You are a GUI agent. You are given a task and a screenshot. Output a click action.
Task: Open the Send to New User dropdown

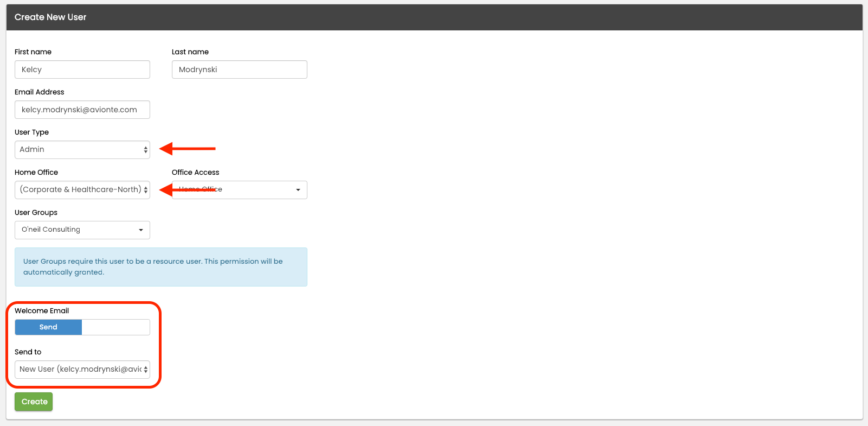click(79, 370)
